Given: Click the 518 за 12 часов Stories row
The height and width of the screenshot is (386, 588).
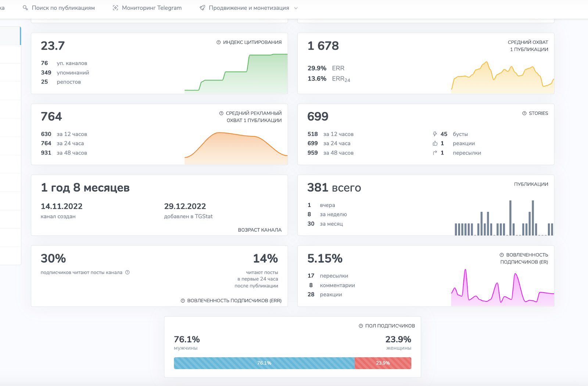Looking at the screenshot, I should 330,134.
